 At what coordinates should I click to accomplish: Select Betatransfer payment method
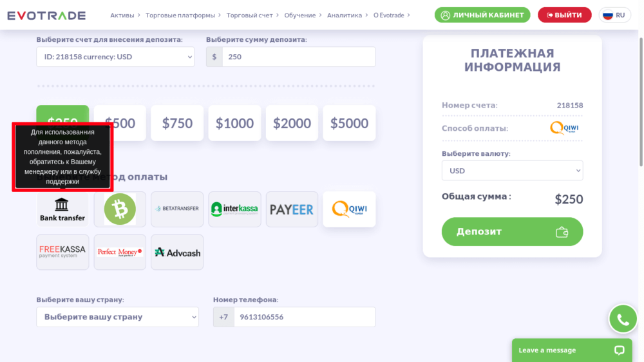pos(177,209)
